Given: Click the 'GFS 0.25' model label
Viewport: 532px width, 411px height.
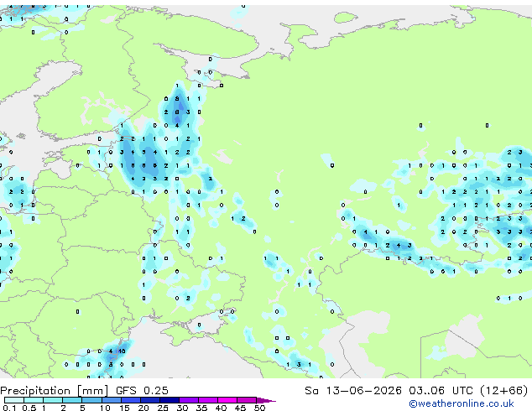Looking at the screenshot, I should pyautogui.click(x=142, y=391).
